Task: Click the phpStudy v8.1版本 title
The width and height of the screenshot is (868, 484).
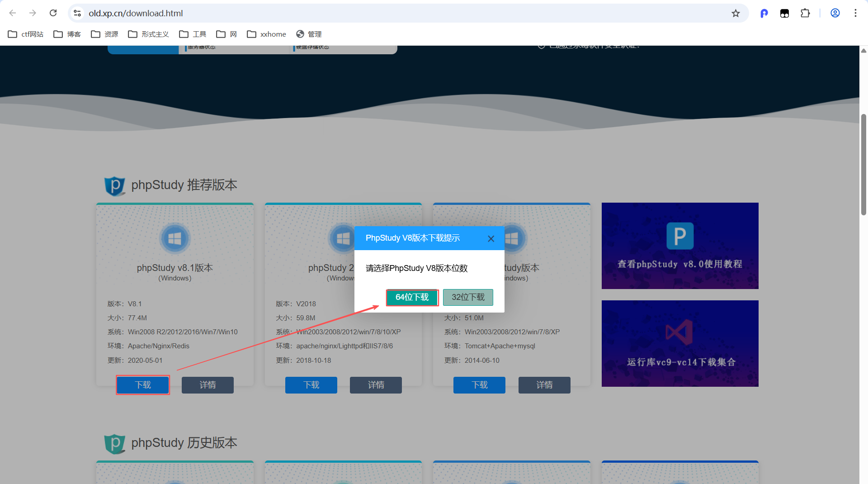Action: [x=175, y=268]
